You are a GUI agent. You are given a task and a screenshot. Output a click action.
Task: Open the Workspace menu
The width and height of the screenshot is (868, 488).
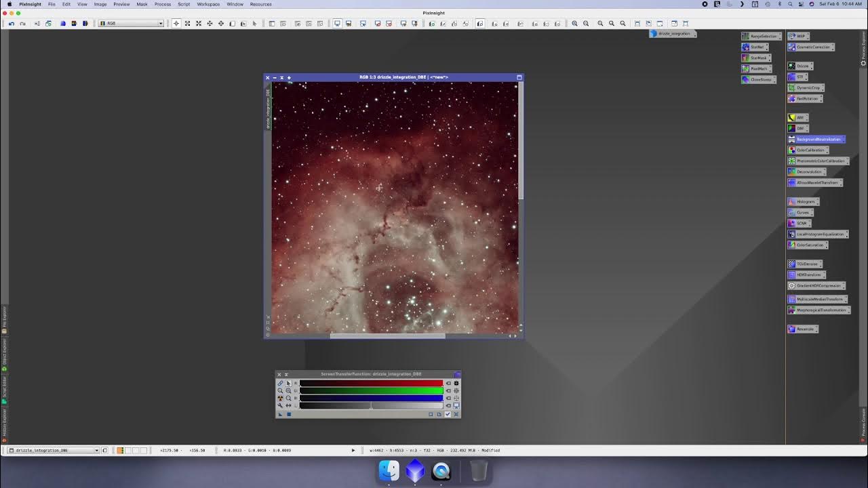tap(208, 4)
